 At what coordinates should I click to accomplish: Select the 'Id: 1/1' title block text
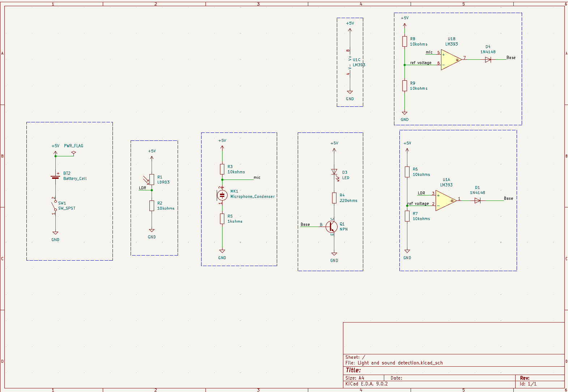pyautogui.click(x=528, y=384)
